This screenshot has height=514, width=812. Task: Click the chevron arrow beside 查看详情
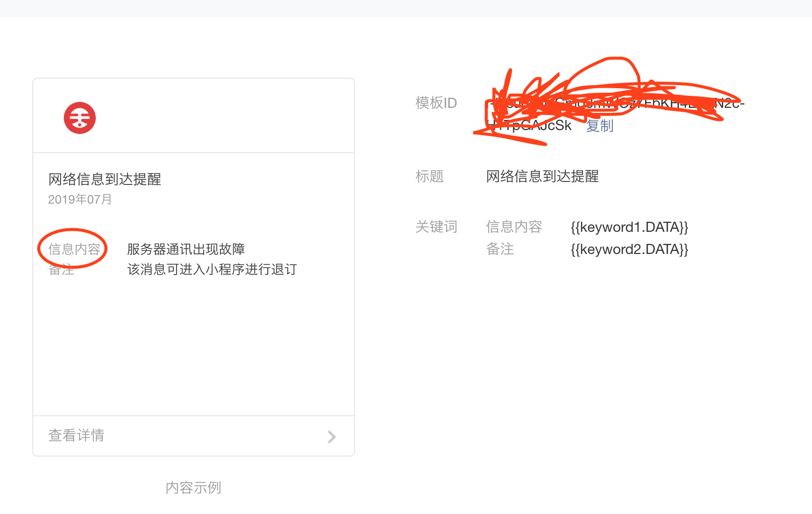click(331, 436)
